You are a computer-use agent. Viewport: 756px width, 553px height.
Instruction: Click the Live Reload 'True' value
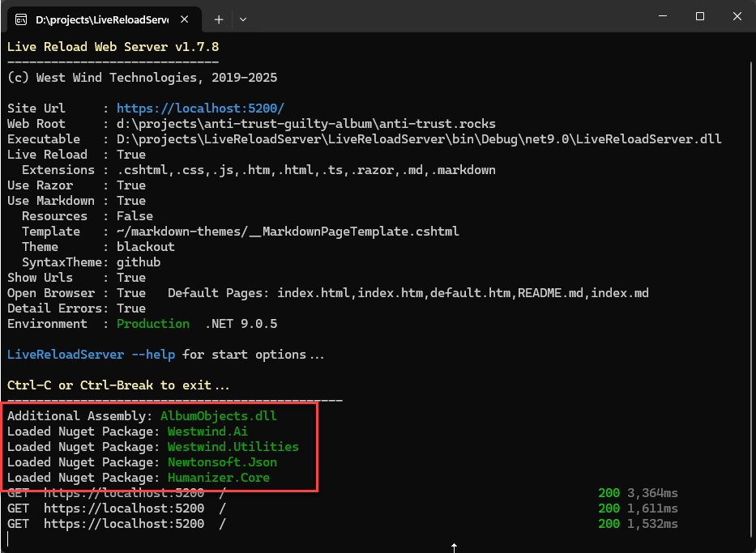pos(131,155)
